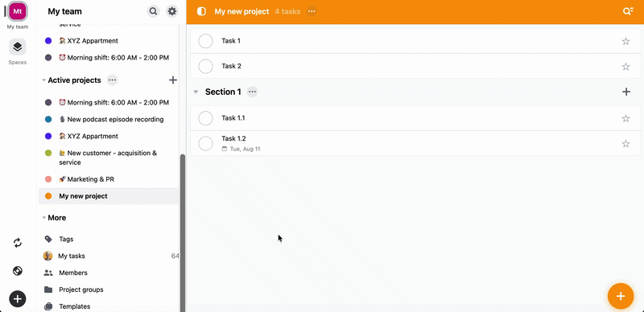The width and height of the screenshot is (644, 312).
Task: Open the Task 1.1 title
Action: click(233, 118)
